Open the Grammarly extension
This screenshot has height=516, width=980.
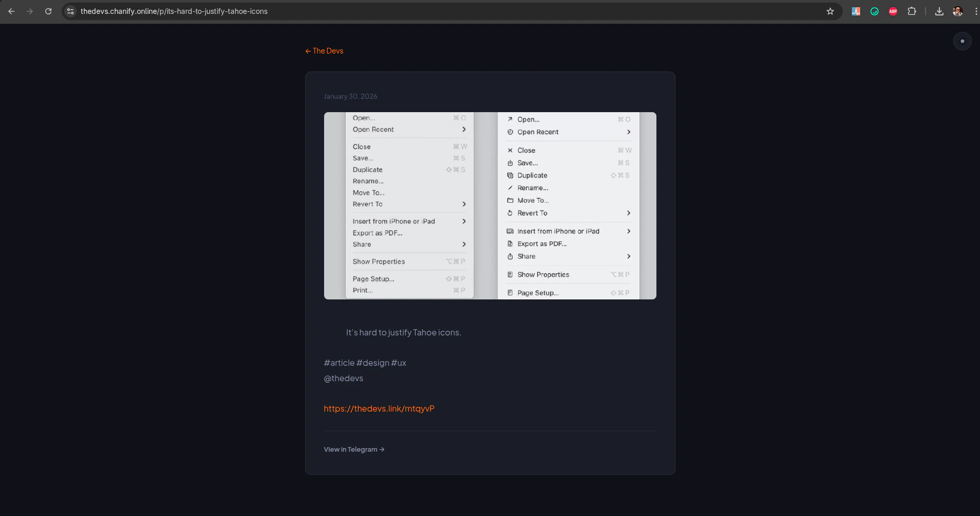click(x=875, y=11)
